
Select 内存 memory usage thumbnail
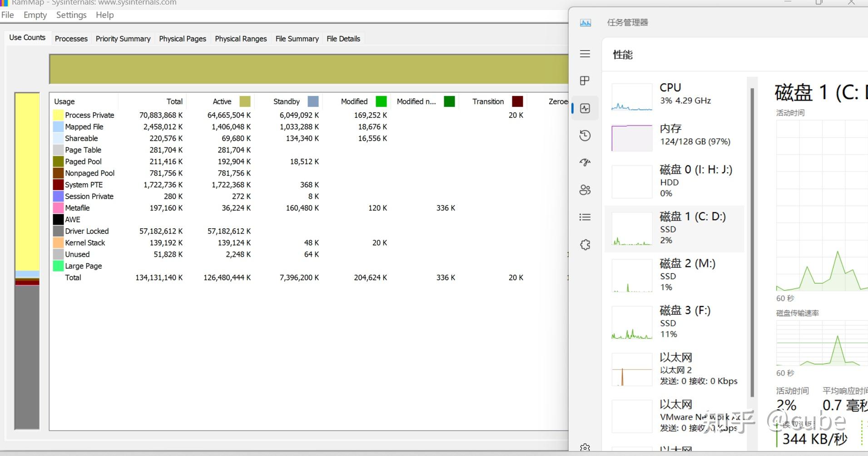(632, 138)
